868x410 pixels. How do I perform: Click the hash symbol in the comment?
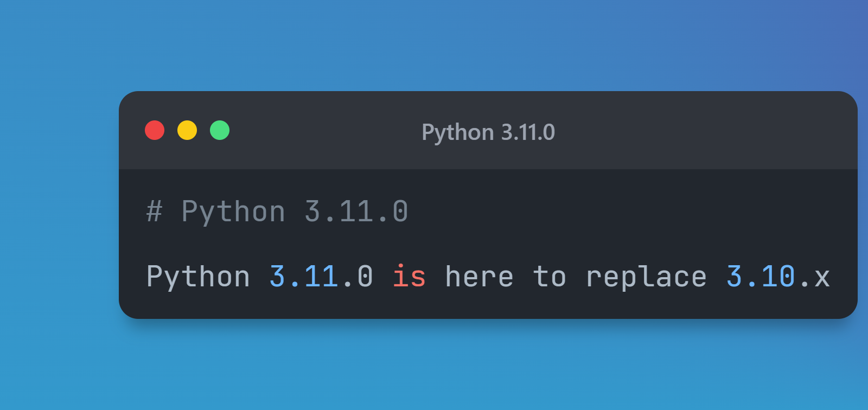(154, 212)
